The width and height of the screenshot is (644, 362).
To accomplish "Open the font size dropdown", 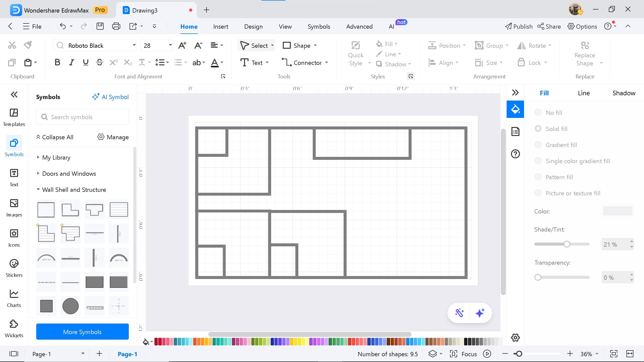I will pos(170,45).
